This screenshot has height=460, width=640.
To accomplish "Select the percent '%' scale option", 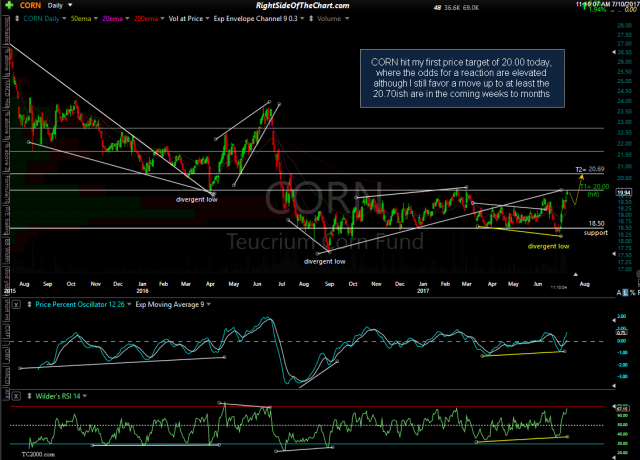I will click(632, 293).
